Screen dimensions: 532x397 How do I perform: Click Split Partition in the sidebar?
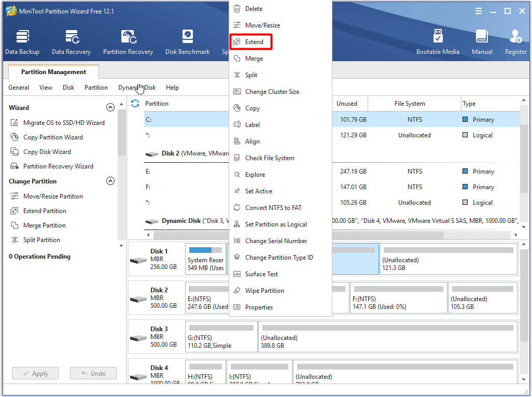click(35, 240)
